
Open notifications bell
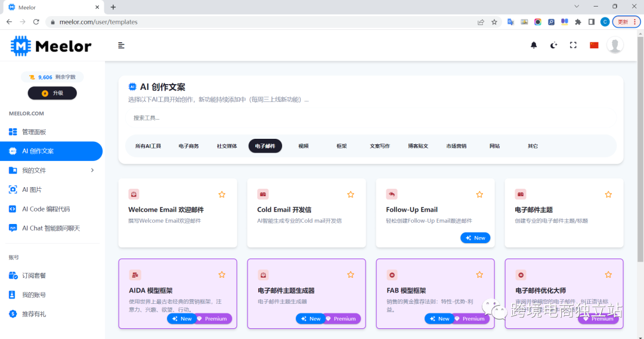pyautogui.click(x=534, y=45)
